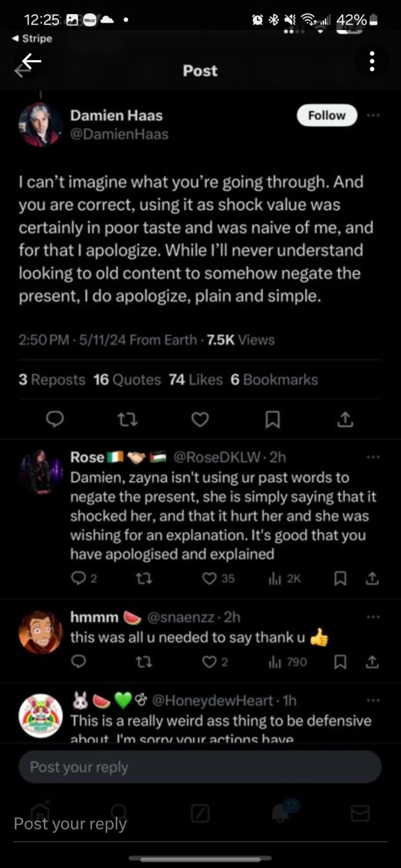Bookmark Rose's reply
401x868 pixels.
pos(340,579)
